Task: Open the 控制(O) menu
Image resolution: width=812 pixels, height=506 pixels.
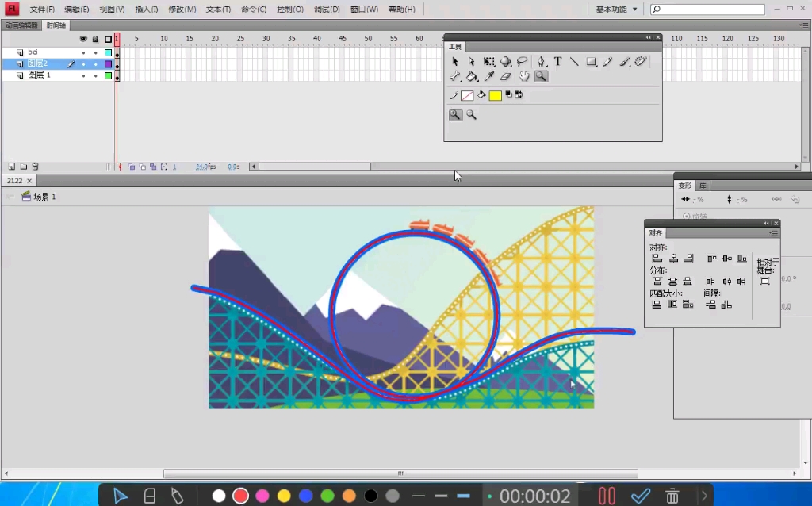Action: click(290, 10)
